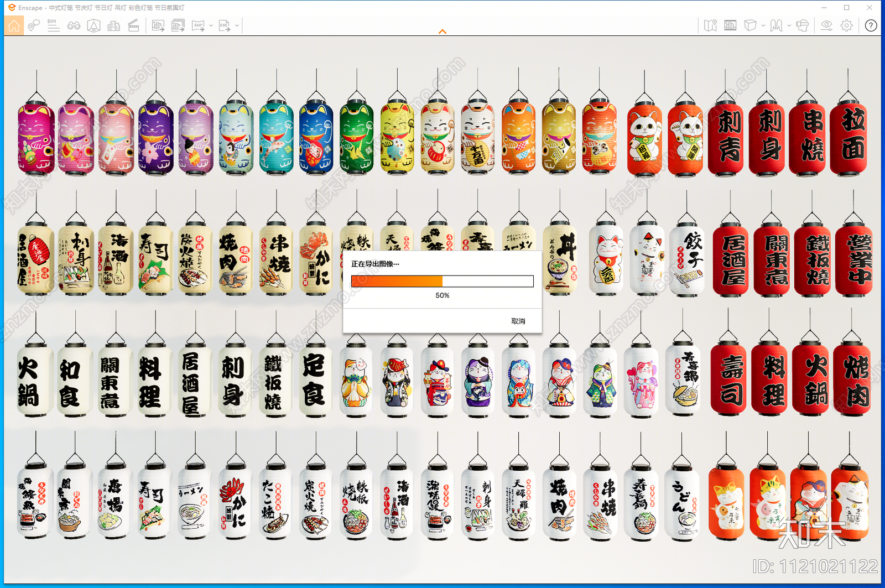Toggle safe frame display icon

click(x=730, y=25)
